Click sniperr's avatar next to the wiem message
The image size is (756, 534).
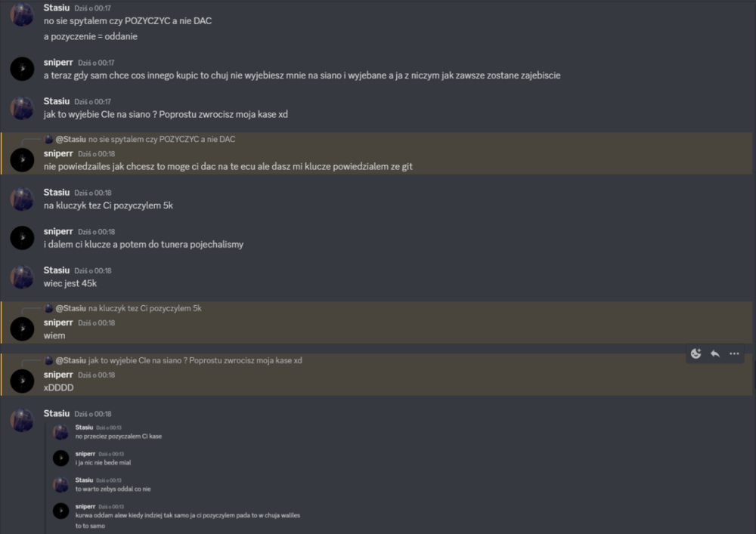click(x=22, y=329)
